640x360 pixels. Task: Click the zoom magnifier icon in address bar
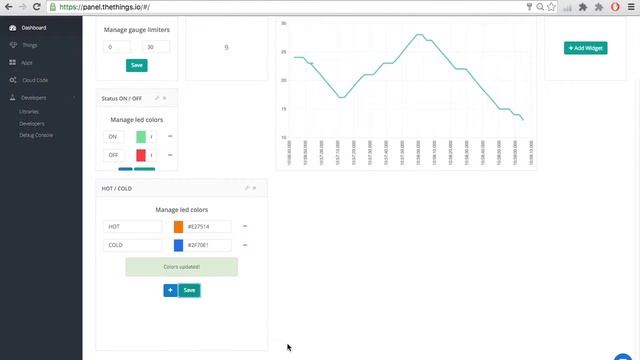[x=540, y=7]
